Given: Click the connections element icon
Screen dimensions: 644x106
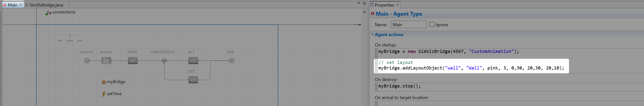Looking at the screenshot, I should click(x=48, y=13).
